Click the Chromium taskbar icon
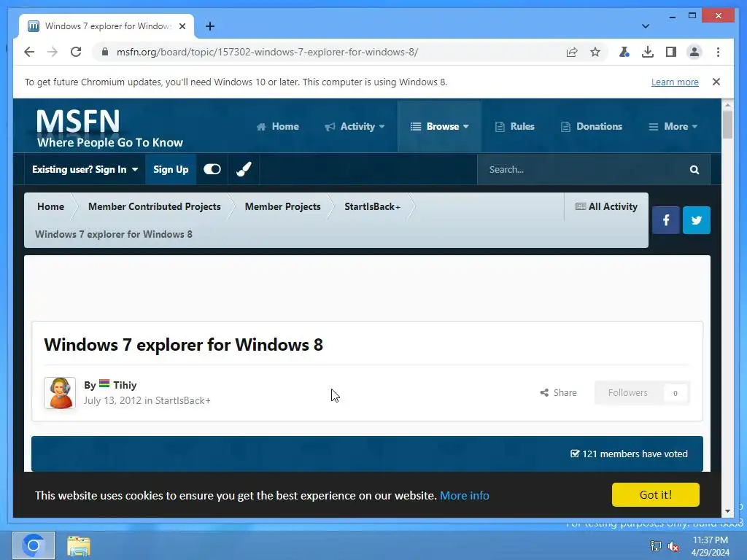The height and width of the screenshot is (560, 747). (x=34, y=545)
